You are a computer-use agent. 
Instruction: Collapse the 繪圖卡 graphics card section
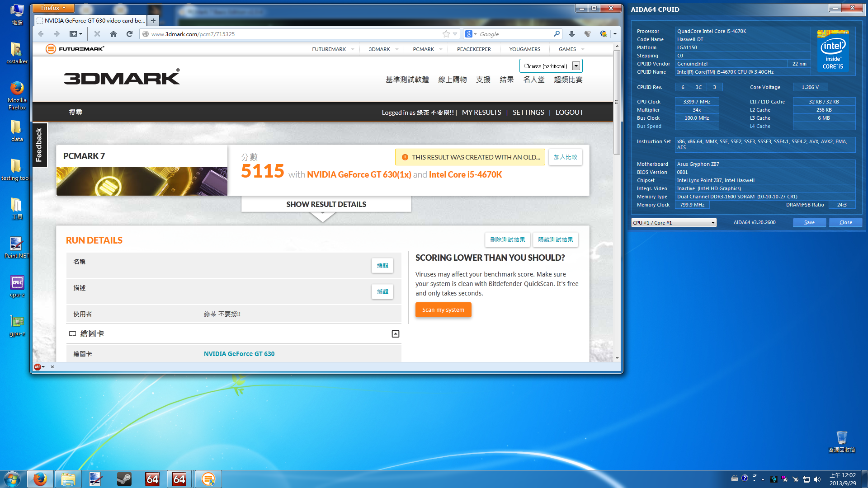click(x=395, y=334)
